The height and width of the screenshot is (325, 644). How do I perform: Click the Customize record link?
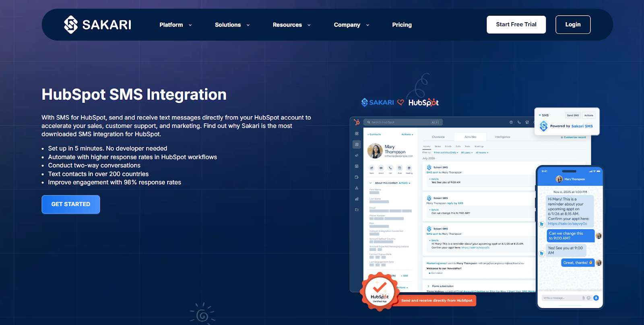tap(574, 137)
